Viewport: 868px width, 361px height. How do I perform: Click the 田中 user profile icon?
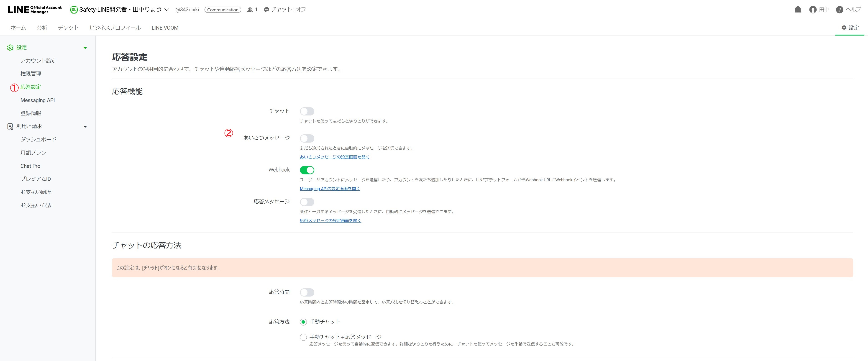(813, 10)
